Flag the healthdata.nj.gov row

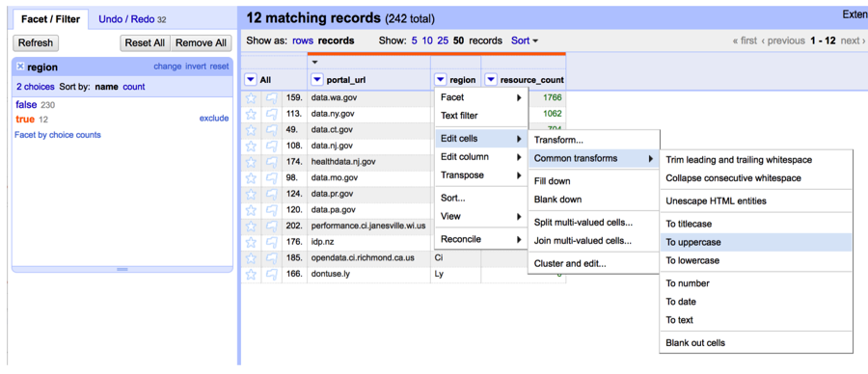tap(271, 162)
